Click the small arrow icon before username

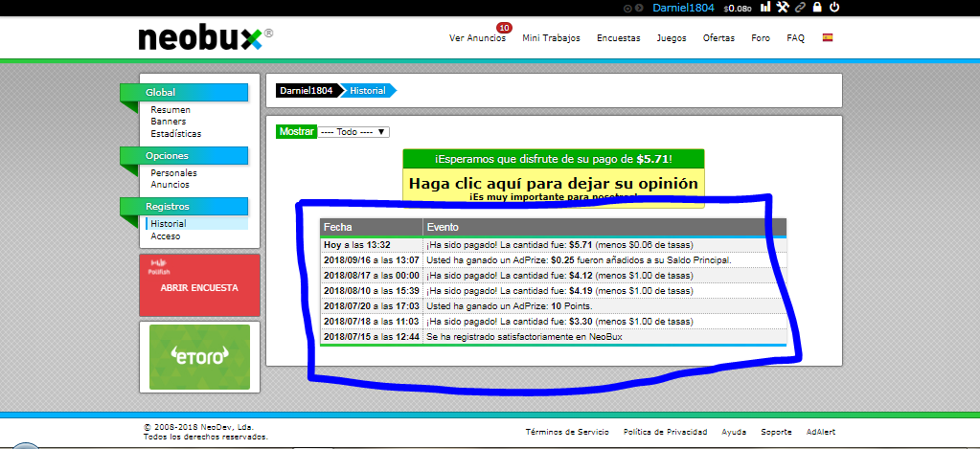click(x=639, y=8)
